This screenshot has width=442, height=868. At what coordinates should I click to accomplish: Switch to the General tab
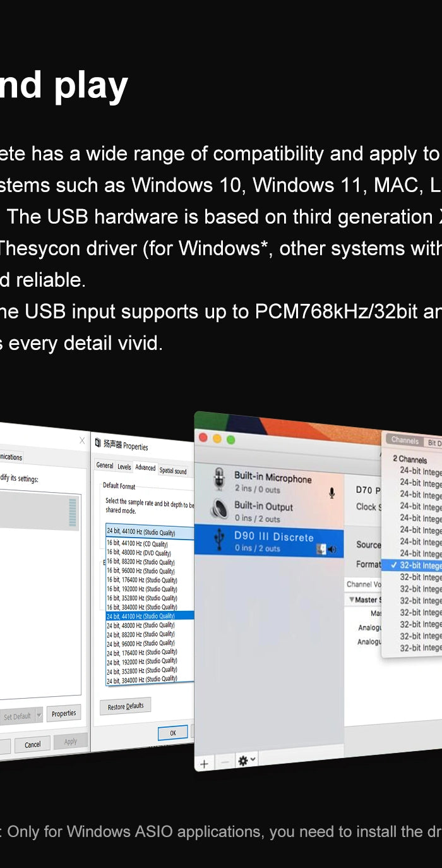(x=104, y=466)
